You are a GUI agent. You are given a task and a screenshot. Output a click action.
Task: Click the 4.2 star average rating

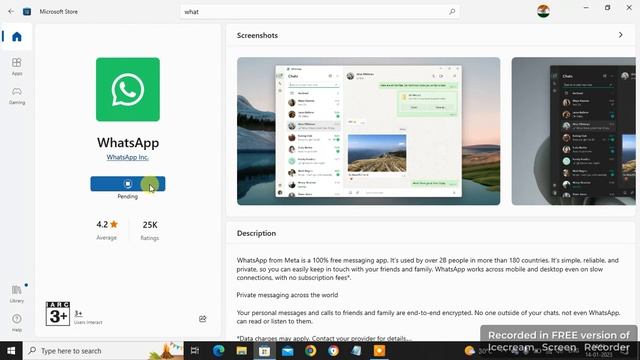[107, 229]
